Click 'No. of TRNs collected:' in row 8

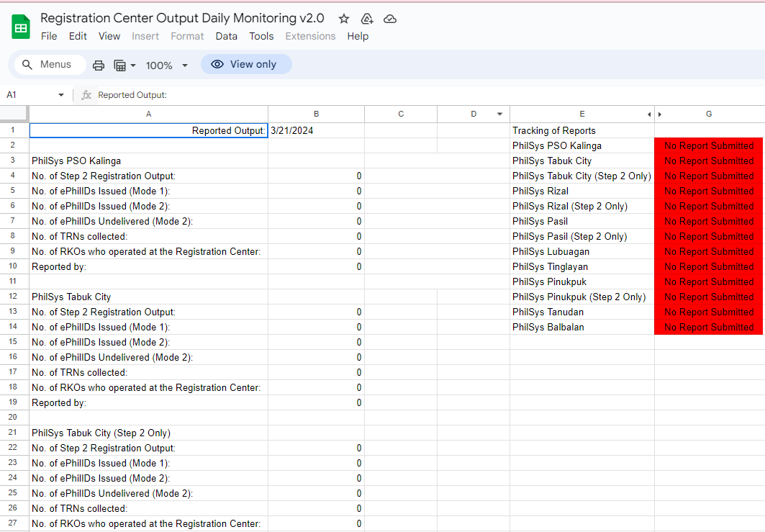[x=149, y=236]
